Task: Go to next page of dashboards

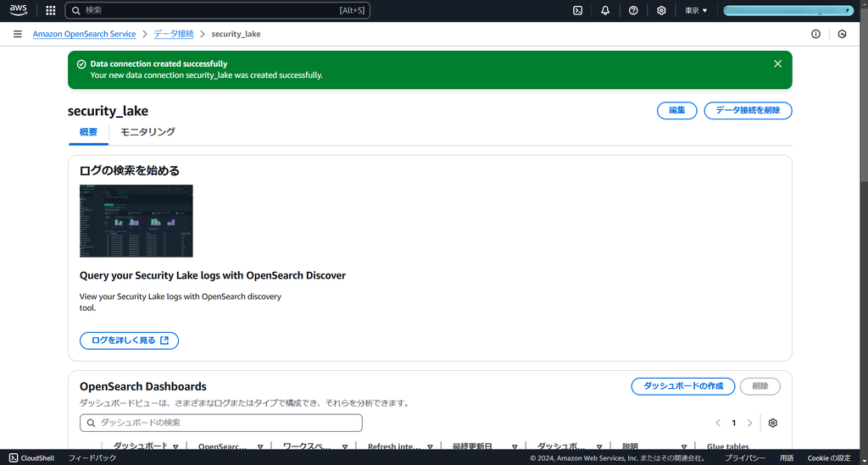Action: 749,423
